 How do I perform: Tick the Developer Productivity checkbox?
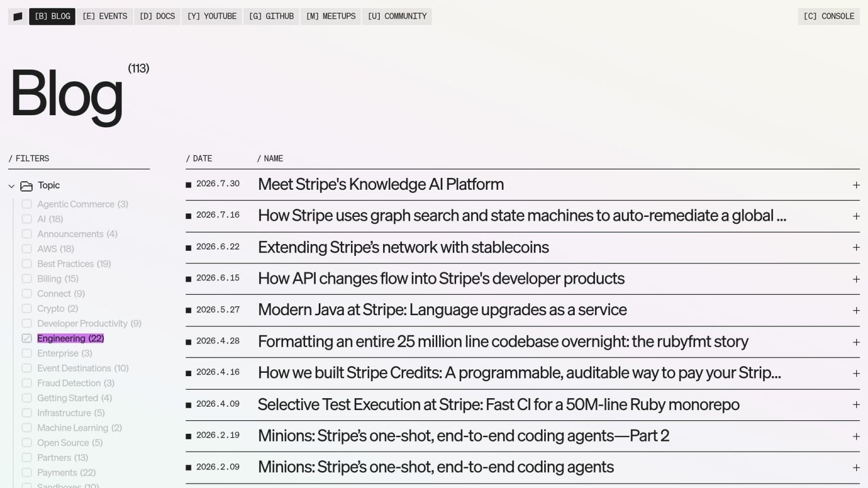(27, 324)
